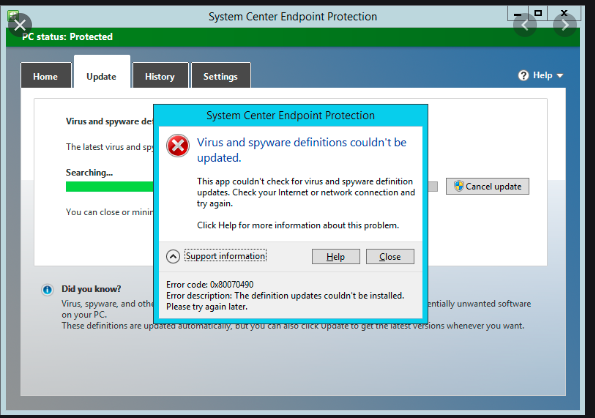The width and height of the screenshot is (595, 418).
Task: Close the error dialog with Close button
Action: [390, 257]
